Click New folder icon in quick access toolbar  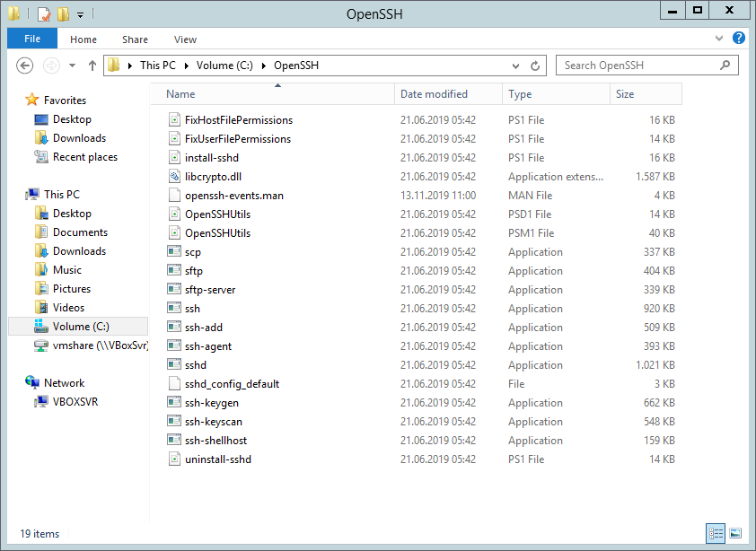click(63, 14)
